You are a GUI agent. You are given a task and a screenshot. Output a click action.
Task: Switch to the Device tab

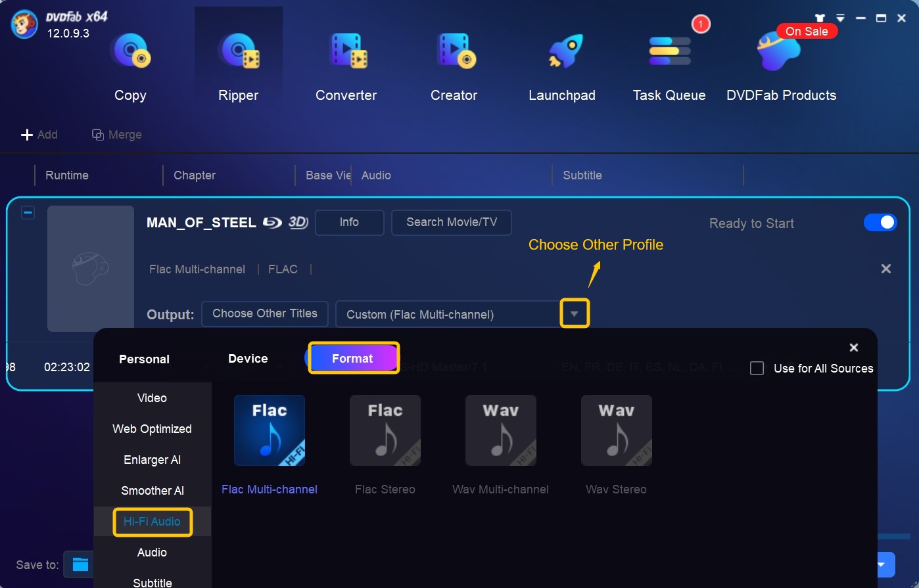coord(248,359)
